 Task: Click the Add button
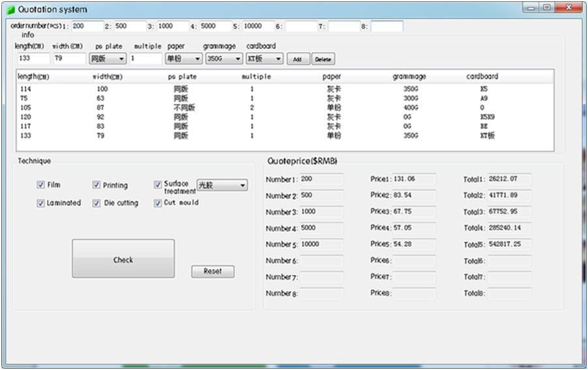coord(298,59)
